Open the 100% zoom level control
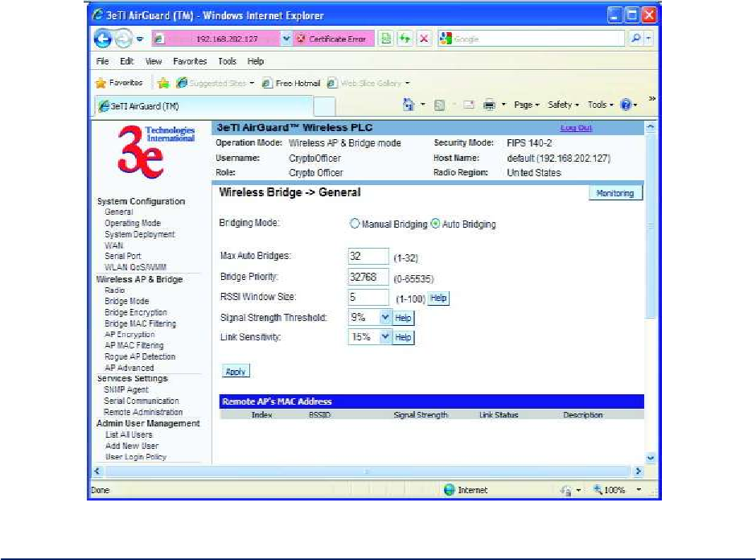This screenshot has width=756, height=560. [x=618, y=489]
